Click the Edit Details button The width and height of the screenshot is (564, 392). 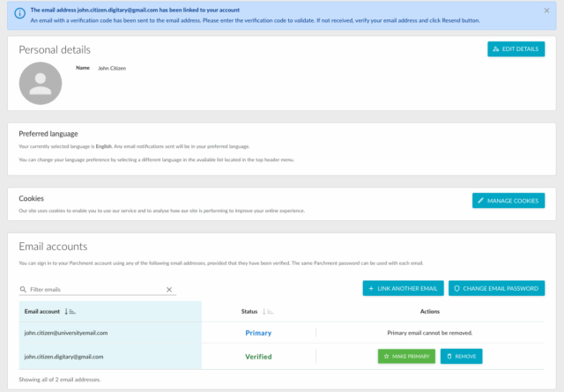coord(516,49)
